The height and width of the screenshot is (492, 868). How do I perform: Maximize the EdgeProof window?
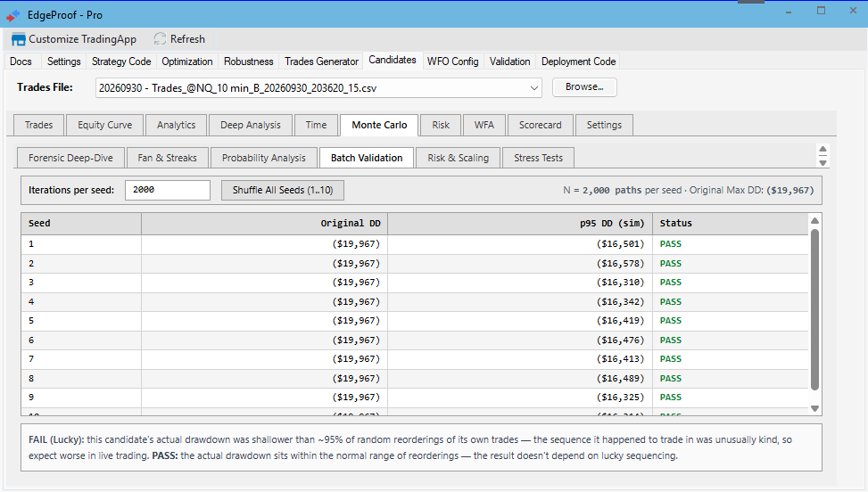(x=821, y=11)
